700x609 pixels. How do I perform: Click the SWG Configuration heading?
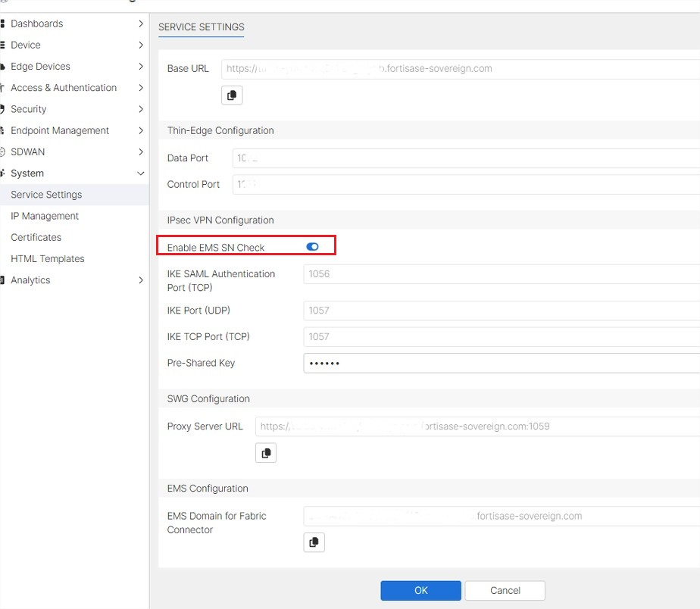pos(208,398)
